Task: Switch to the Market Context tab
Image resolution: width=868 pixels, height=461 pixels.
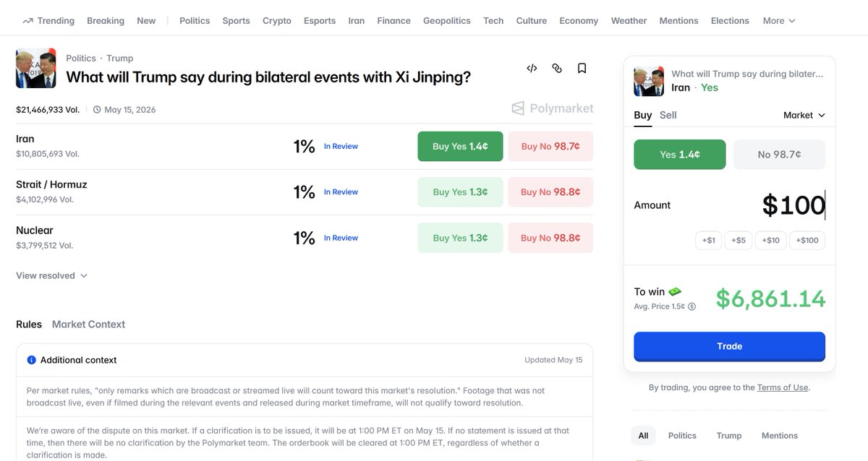Action: pos(88,324)
